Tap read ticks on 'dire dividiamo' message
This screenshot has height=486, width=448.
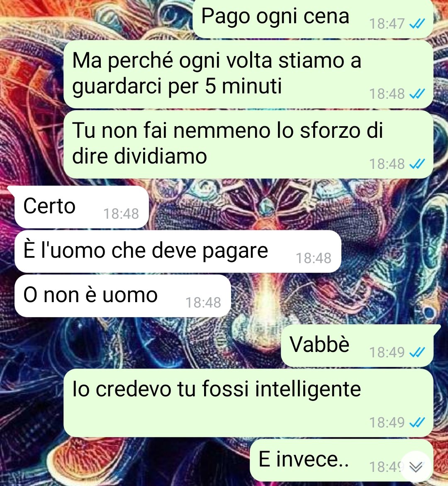(417, 164)
